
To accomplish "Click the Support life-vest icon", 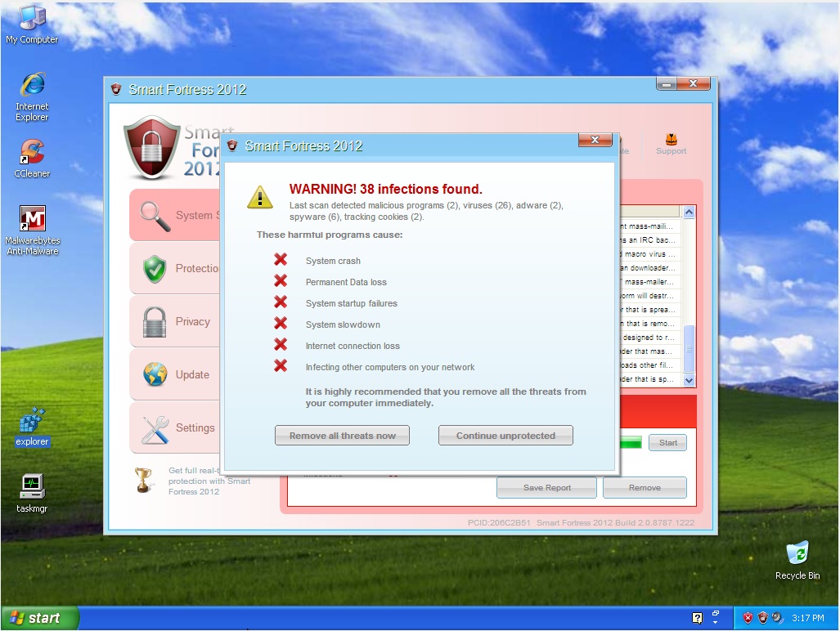I will tap(671, 139).
